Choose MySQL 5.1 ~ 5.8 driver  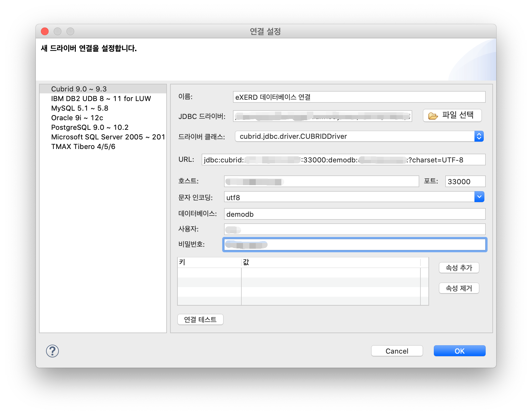(x=103, y=108)
